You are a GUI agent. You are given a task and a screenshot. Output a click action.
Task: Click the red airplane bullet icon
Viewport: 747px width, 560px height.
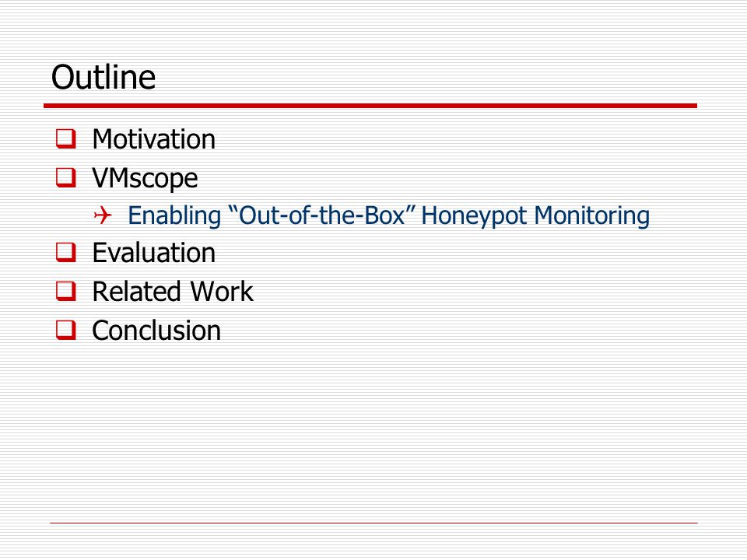[x=103, y=215]
